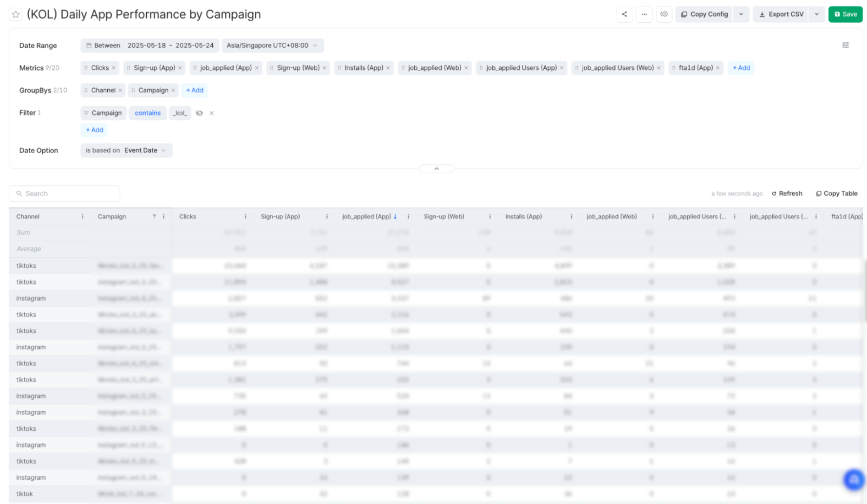This screenshot has height=504, width=867.
Task: Click the preview eye icon in toolbar
Action: click(x=664, y=14)
